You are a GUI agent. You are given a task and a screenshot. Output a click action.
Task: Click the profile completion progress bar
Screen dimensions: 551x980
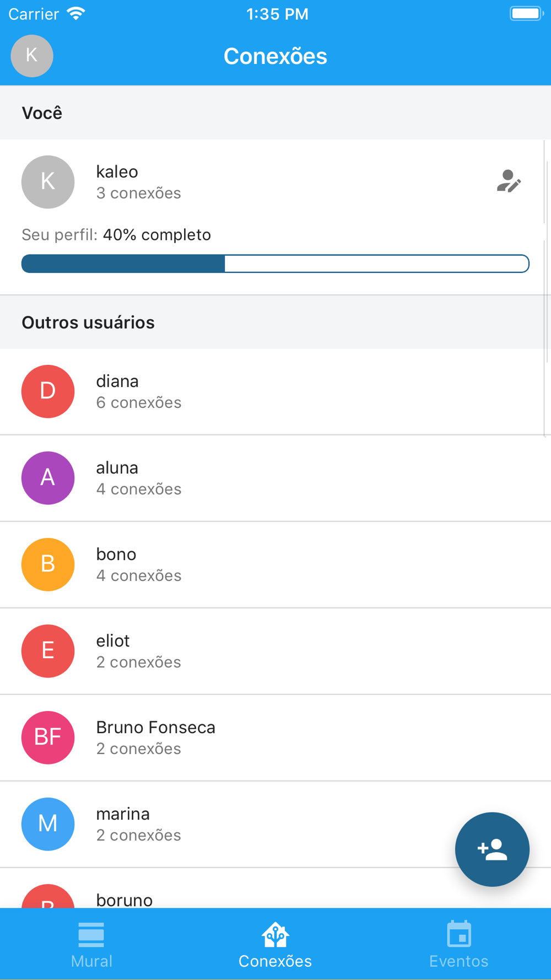(x=275, y=263)
